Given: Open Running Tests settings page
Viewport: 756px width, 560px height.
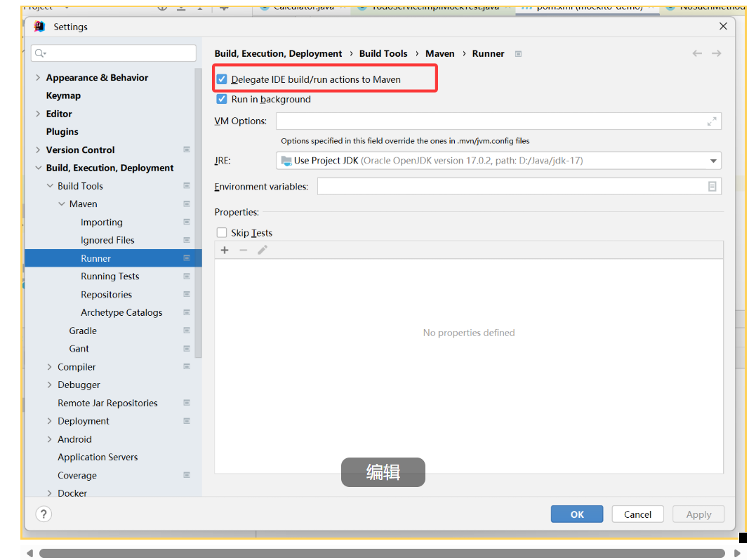Looking at the screenshot, I should (110, 276).
